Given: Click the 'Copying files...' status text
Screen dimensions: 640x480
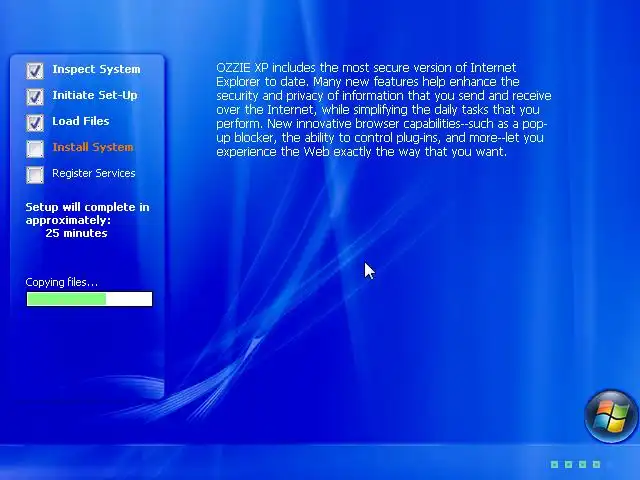Looking at the screenshot, I should [x=62, y=282].
